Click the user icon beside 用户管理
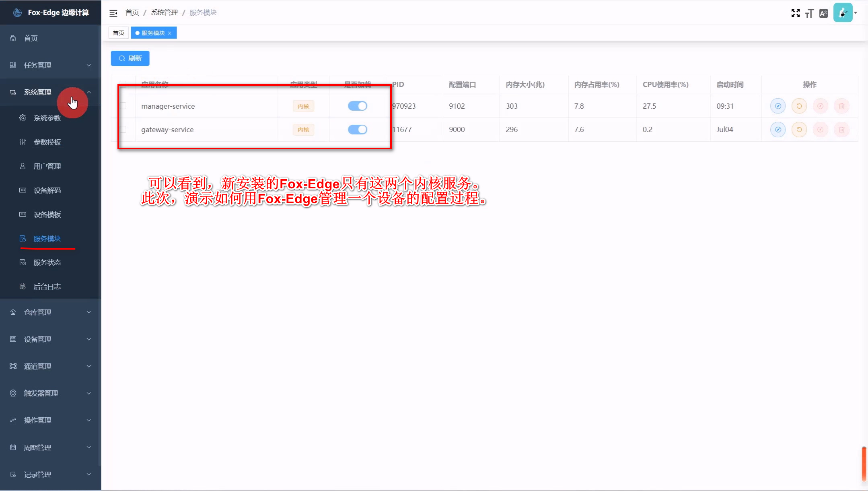Image resolution: width=868 pixels, height=491 pixels. coord(23,166)
